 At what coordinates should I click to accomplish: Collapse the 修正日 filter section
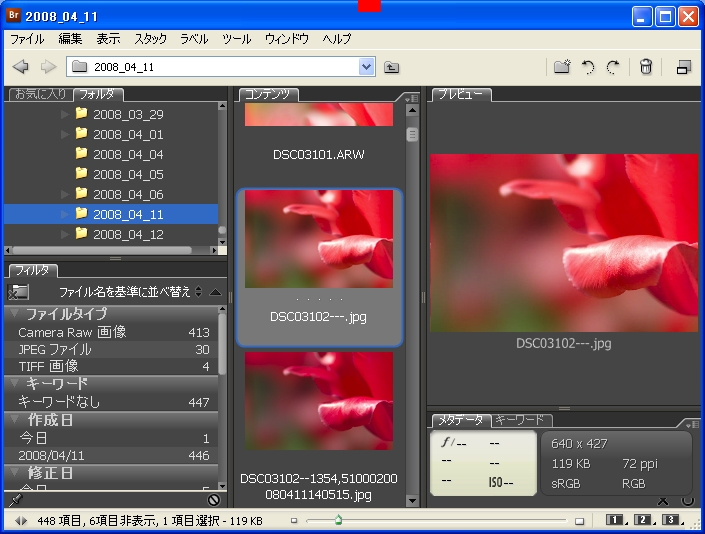pyautogui.click(x=14, y=472)
